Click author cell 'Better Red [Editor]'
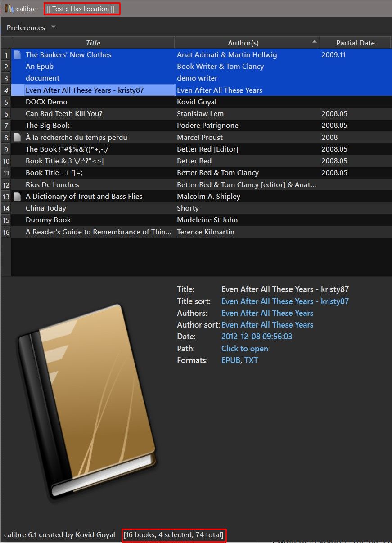 point(207,149)
